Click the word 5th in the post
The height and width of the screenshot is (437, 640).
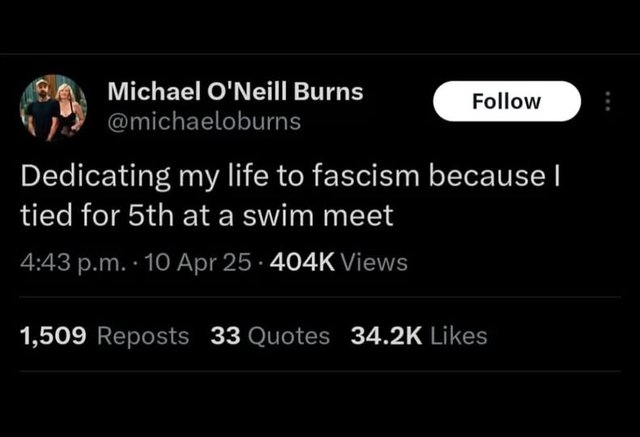151,216
